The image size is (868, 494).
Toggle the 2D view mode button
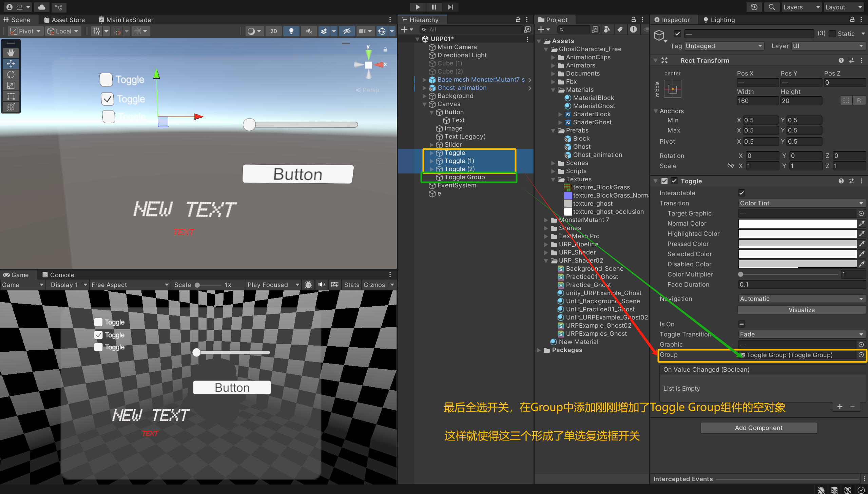pos(273,31)
